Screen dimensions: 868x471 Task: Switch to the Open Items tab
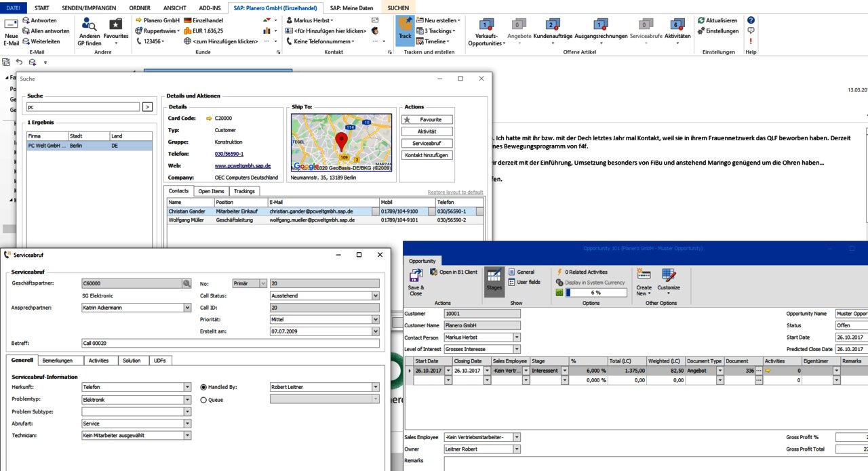211,191
